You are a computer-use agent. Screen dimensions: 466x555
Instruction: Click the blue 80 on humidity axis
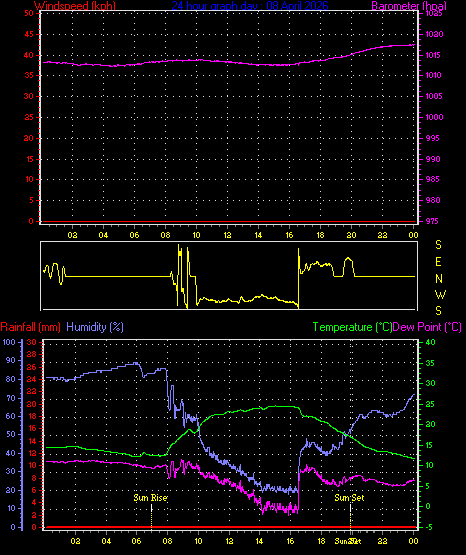pyautogui.click(x=11, y=379)
